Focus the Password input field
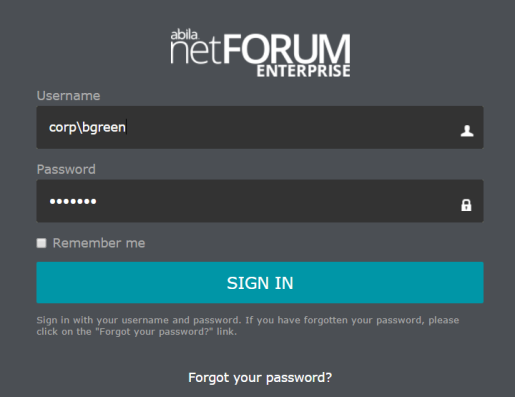Image resolution: width=515 pixels, height=397 pixels. [260, 201]
